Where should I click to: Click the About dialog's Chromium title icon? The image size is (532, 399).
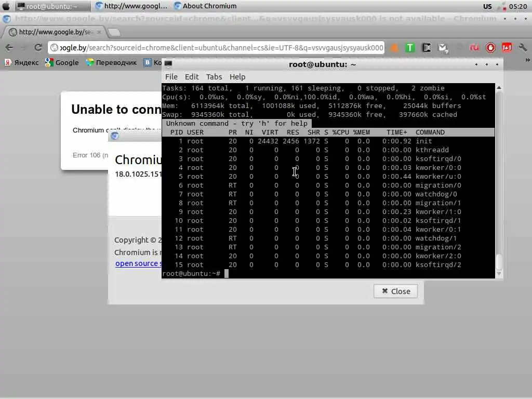click(115, 136)
